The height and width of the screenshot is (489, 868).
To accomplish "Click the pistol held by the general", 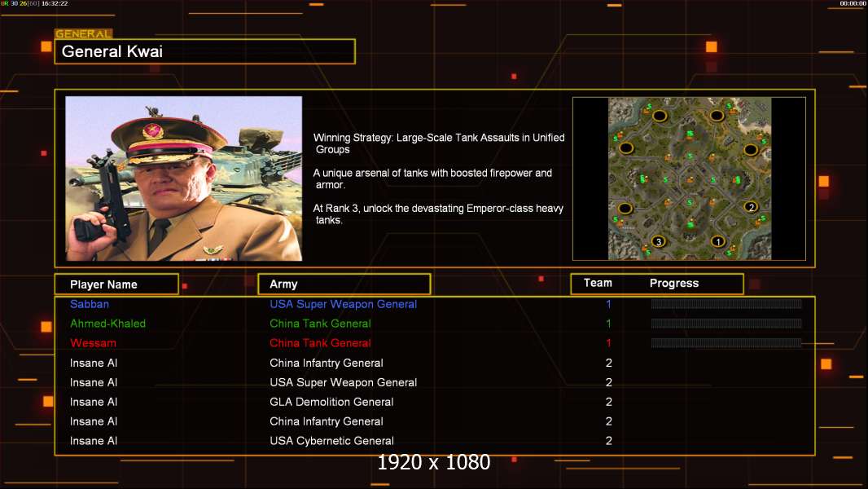I will point(101,196).
